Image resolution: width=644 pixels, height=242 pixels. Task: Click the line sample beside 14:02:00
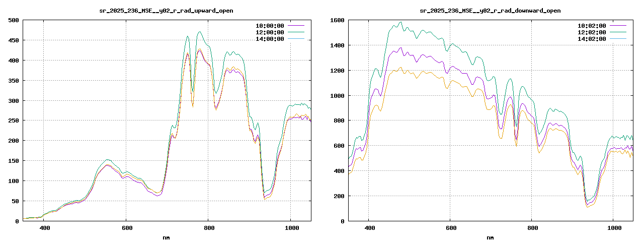(618, 38)
